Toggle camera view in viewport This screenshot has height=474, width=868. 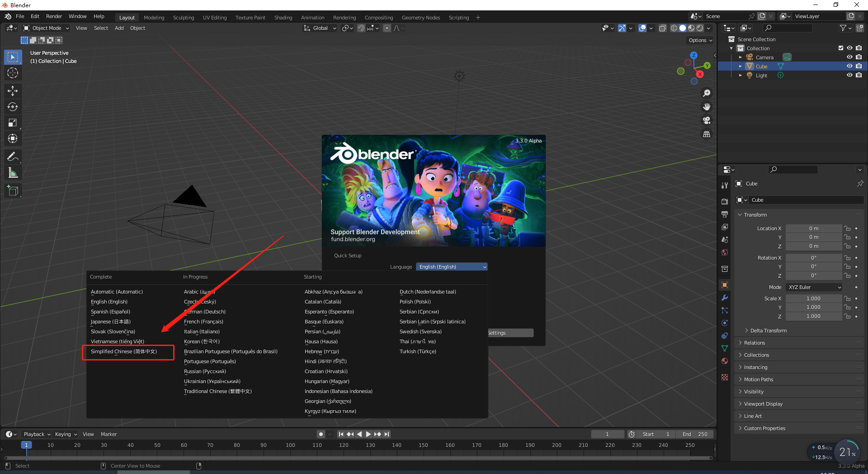pyautogui.click(x=707, y=120)
